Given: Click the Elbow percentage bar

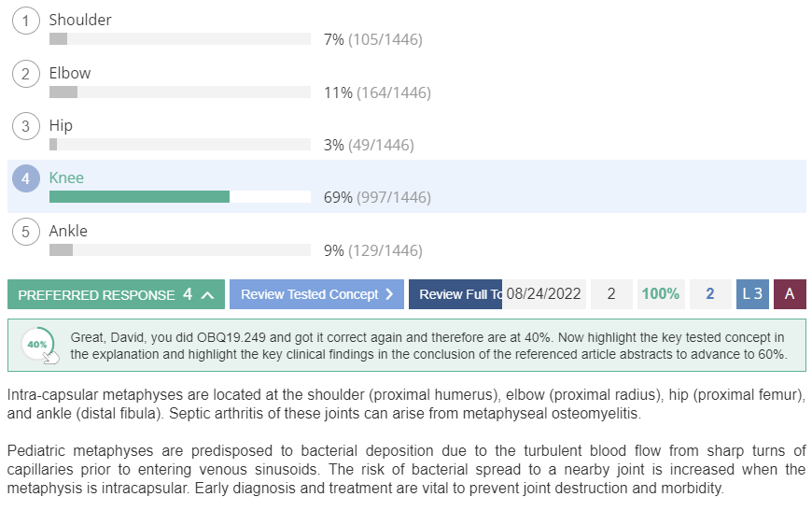Looking at the screenshot, I should point(180,92).
